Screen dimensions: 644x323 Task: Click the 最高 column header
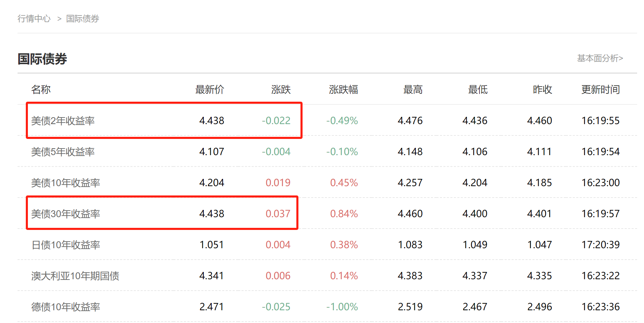[x=413, y=90]
